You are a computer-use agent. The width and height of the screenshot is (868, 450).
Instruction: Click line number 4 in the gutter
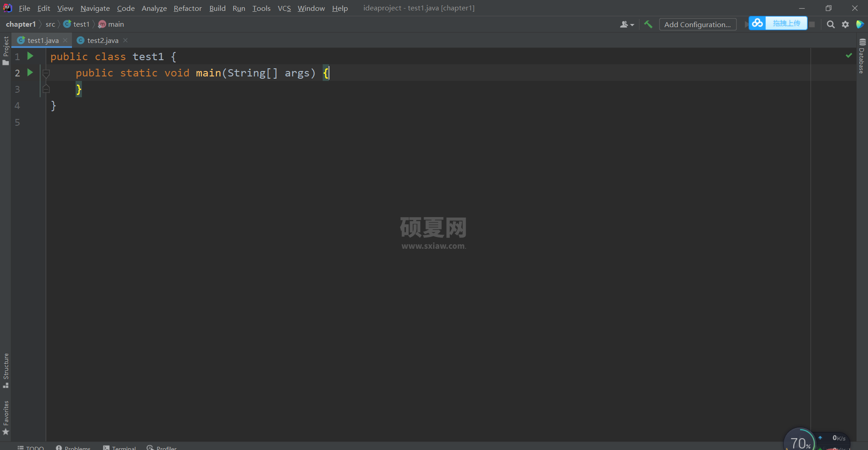click(x=17, y=106)
